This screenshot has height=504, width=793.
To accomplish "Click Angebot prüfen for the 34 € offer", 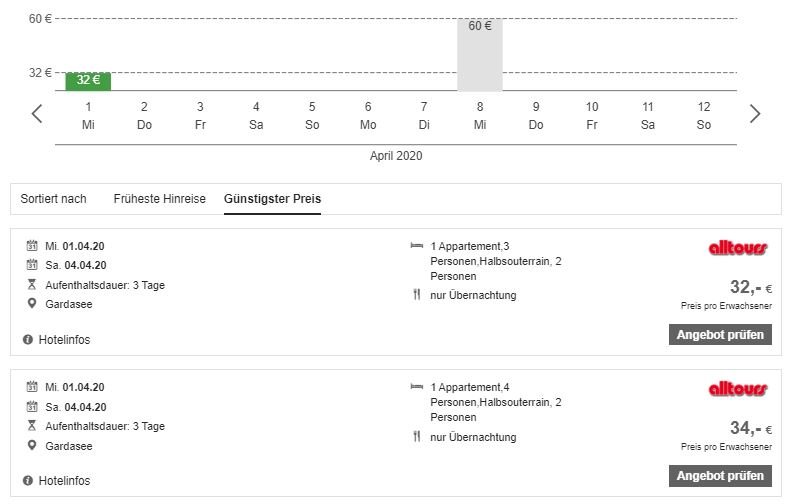I will tap(720, 475).
